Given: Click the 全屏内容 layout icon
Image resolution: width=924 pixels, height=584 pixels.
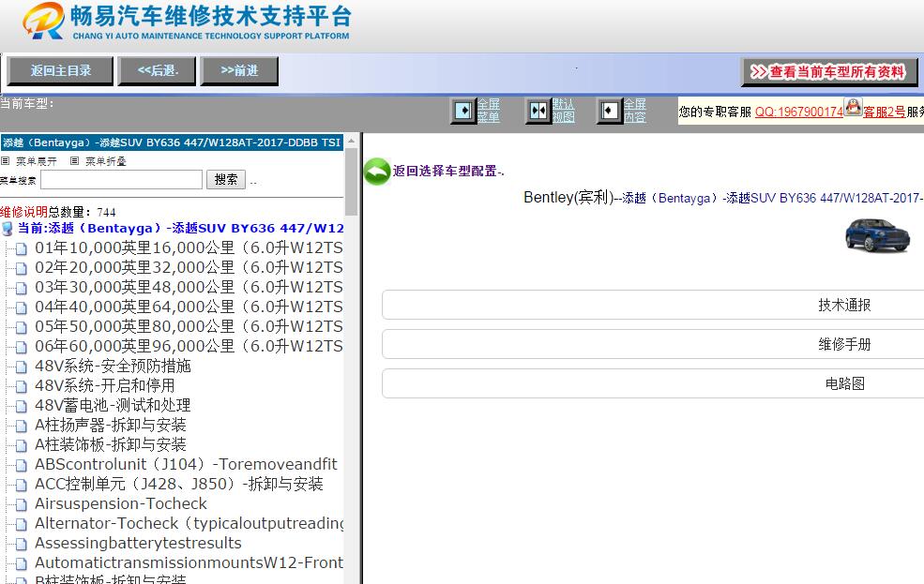Looking at the screenshot, I should point(610,111).
